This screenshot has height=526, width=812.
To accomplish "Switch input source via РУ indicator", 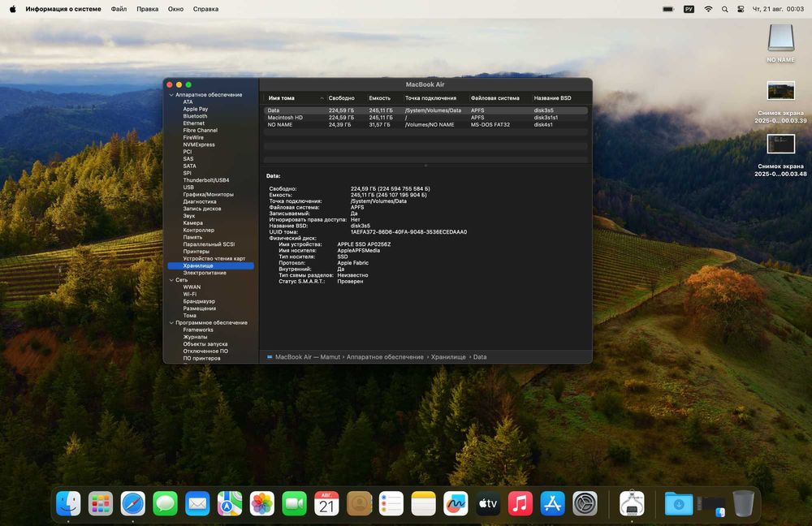I will pyautogui.click(x=689, y=9).
